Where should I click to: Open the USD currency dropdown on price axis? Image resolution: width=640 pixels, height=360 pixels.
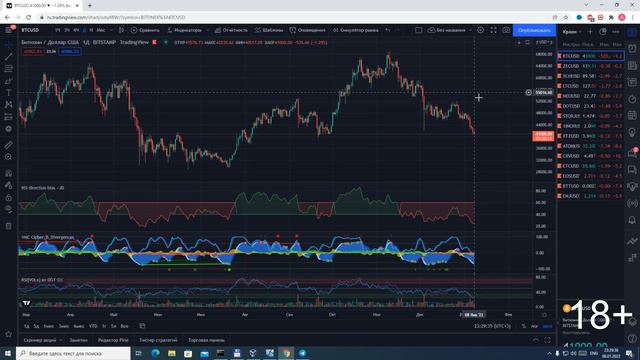pyautogui.click(x=544, y=42)
